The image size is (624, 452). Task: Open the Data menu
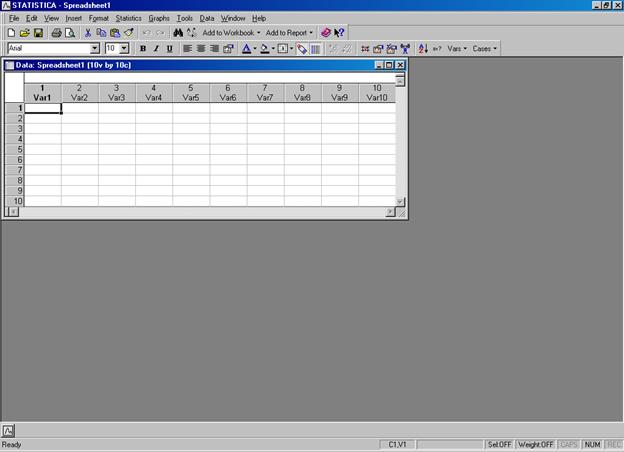click(x=207, y=18)
